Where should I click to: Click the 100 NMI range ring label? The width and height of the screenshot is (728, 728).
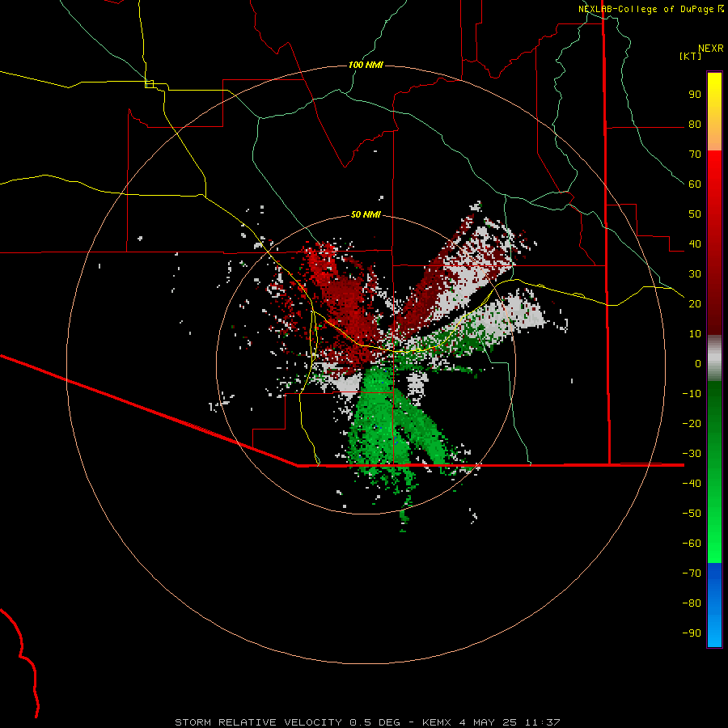[x=366, y=65]
